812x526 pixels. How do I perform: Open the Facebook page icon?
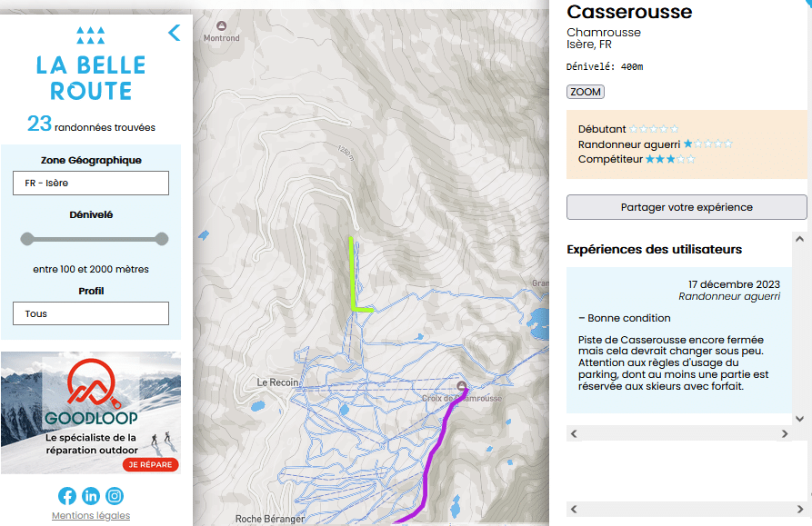[67, 496]
